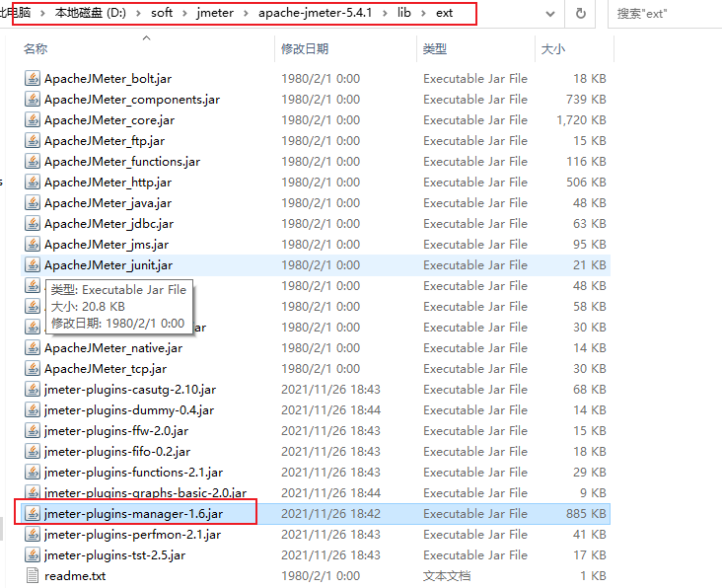
Task: Select file name ApacheJMeter_jdbc.jar
Action: click(x=108, y=224)
